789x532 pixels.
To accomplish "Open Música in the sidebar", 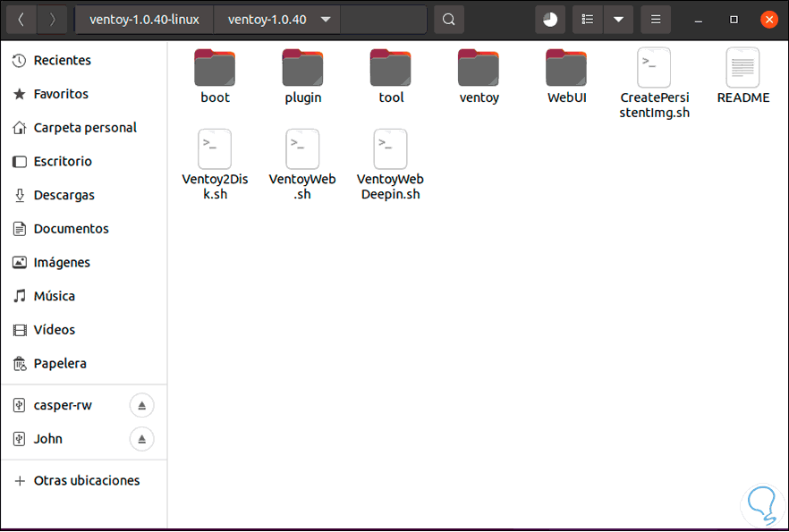I will click(x=83, y=296).
